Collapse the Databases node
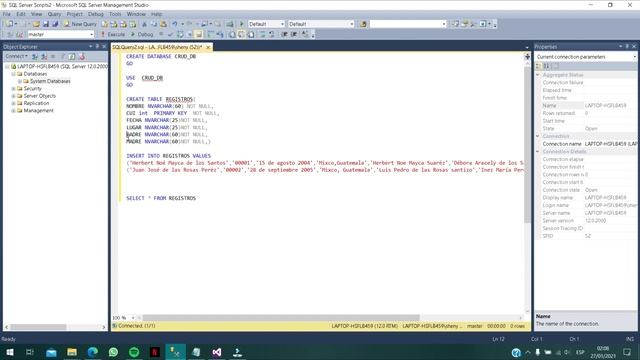The image size is (640, 360). click(13, 74)
